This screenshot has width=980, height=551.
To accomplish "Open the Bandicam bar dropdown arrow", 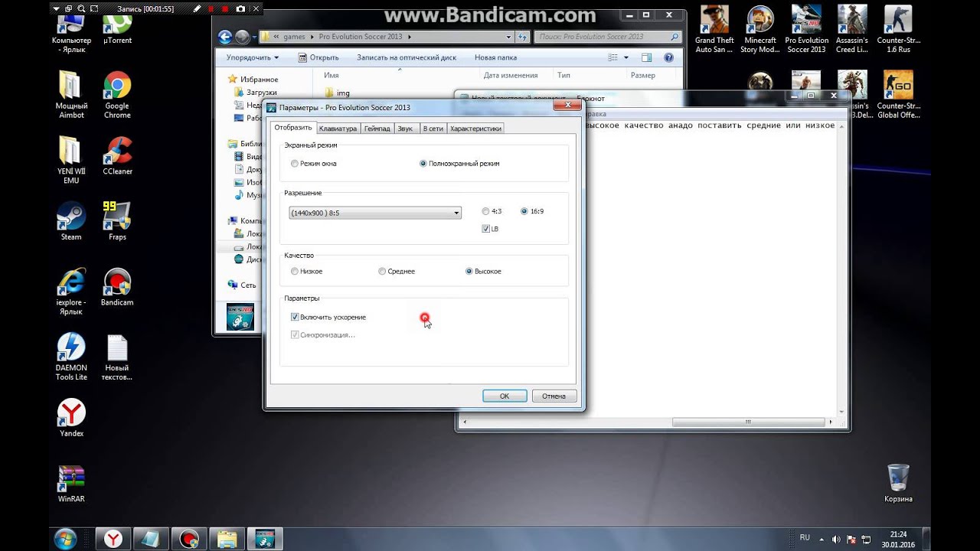I will coord(56,9).
